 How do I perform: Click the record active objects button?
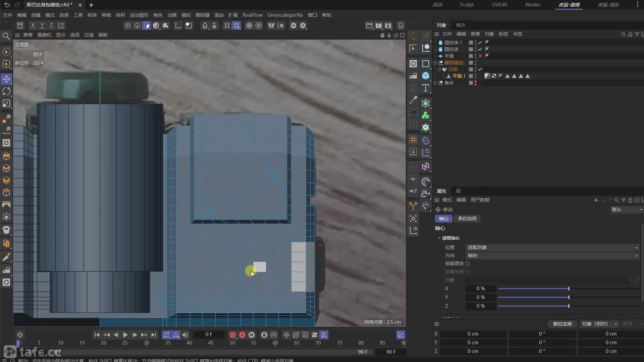[x=232, y=335]
